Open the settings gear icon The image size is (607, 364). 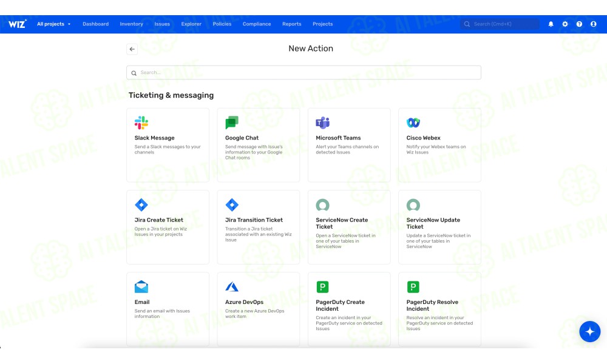coord(565,24)
